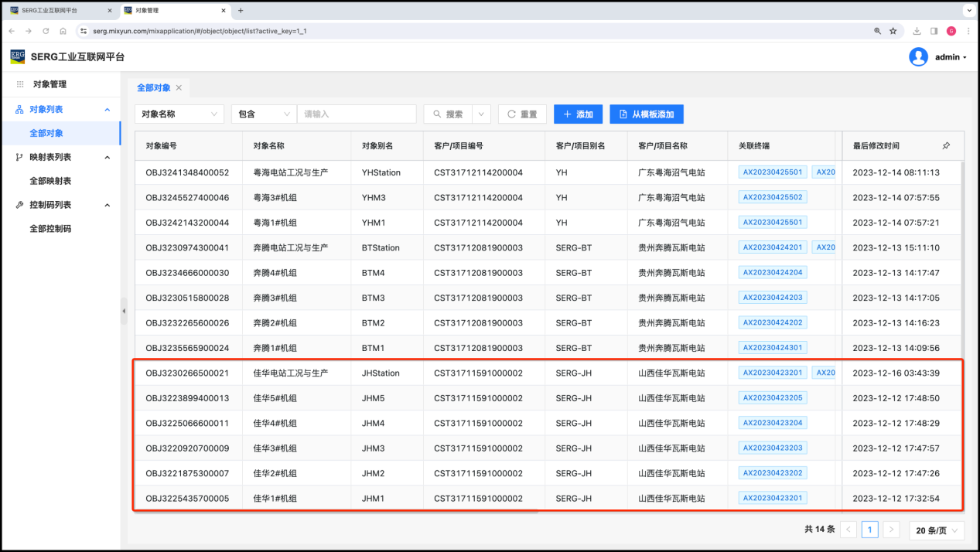
Task: Click the browser home icon
Action: (x=63, y=31)
